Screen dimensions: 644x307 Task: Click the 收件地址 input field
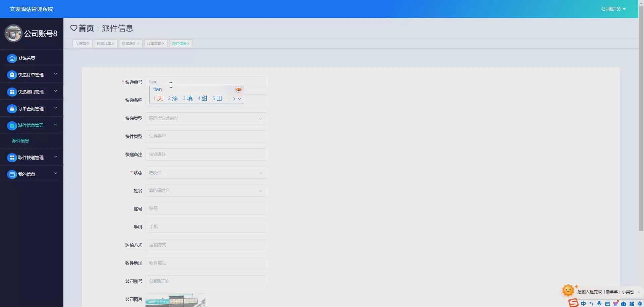click(x=206, y=263)
